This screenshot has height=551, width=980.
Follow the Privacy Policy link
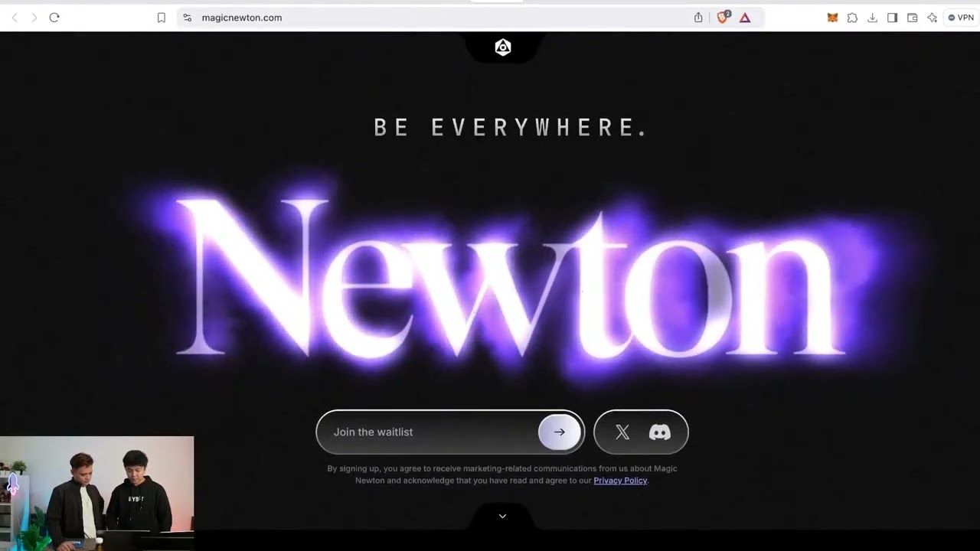pos(620,481)
